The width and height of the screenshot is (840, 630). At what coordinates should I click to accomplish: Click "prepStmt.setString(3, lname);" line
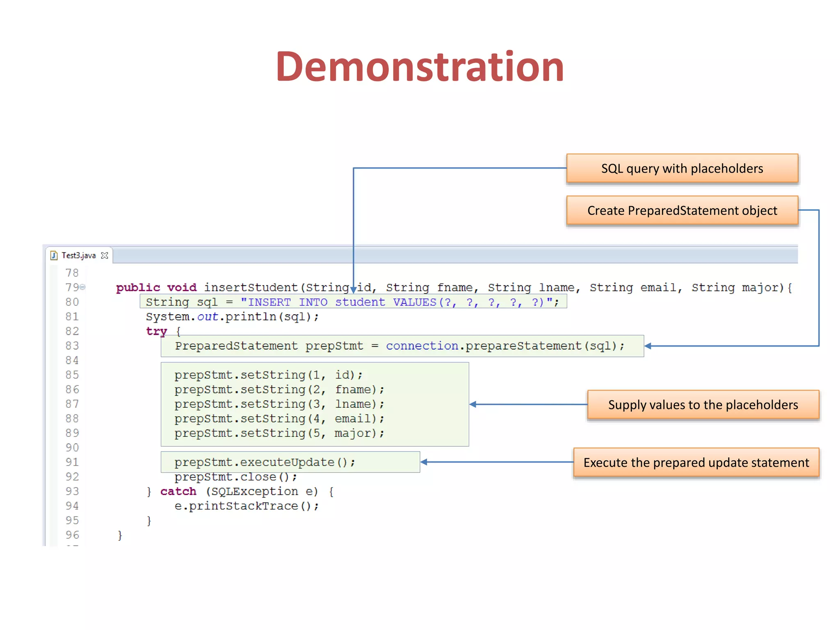pyautogui.click(x=279, y=404)
